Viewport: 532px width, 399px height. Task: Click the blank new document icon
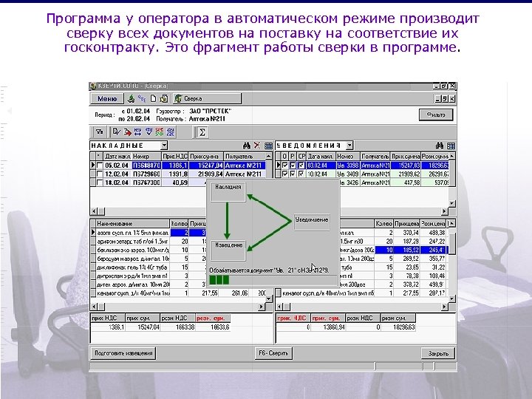coord(153,98)
